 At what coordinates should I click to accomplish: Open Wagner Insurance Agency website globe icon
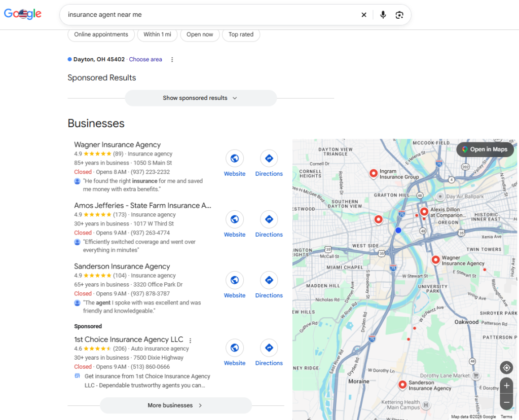point(235,159)
